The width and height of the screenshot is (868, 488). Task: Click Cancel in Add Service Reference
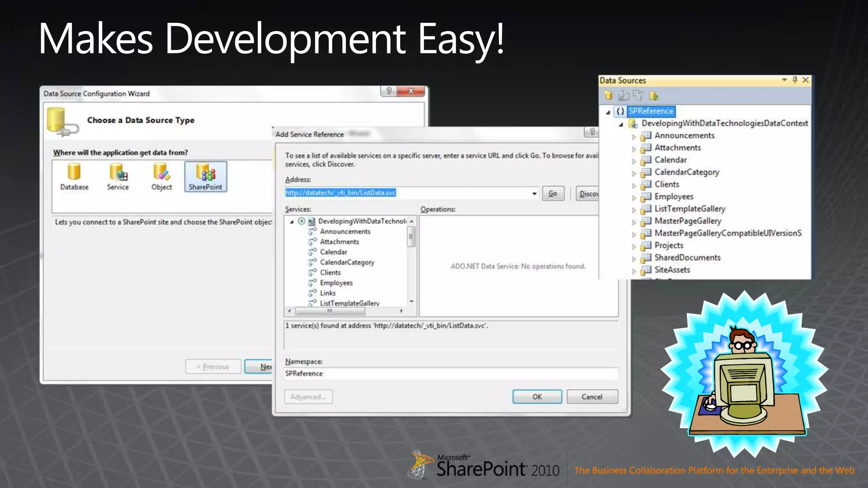tap(592, 397)
